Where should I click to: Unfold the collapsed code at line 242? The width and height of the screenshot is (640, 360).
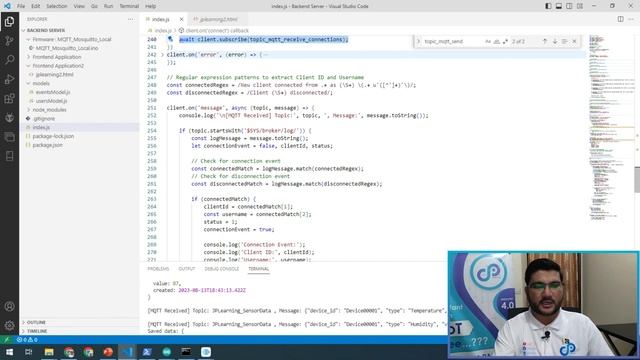(x=162, y=55)
